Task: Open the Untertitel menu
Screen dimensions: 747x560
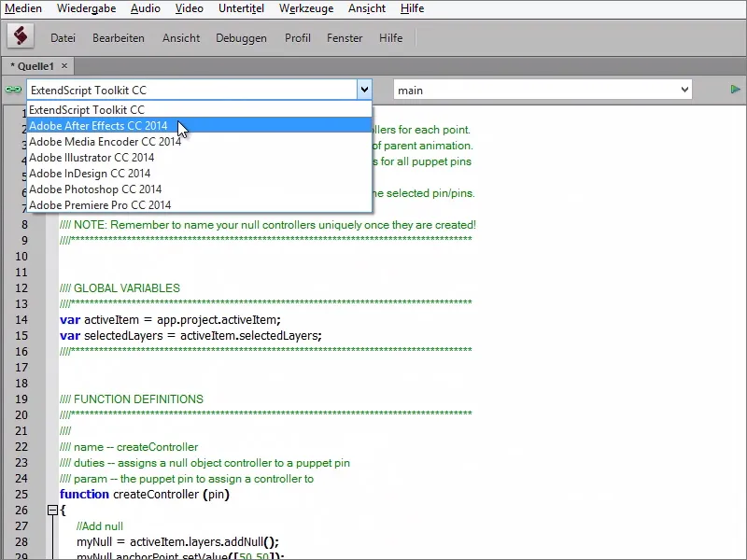Action: tap(241, 8)
